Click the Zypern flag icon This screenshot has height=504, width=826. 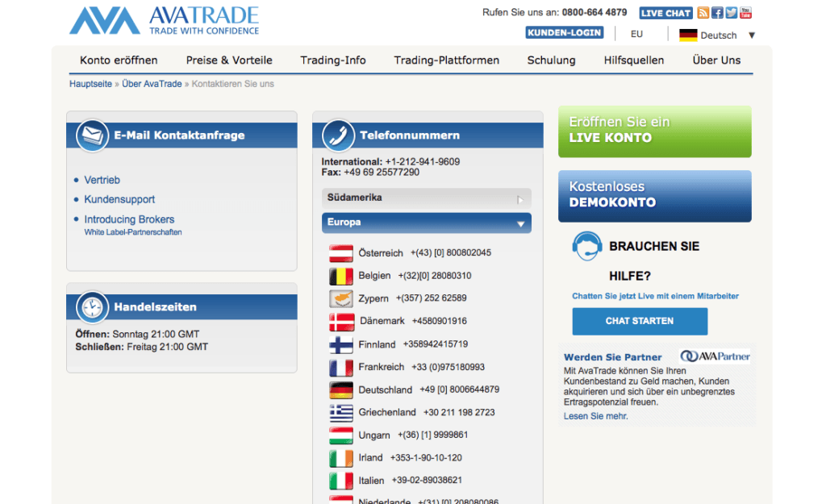(341, 298)
